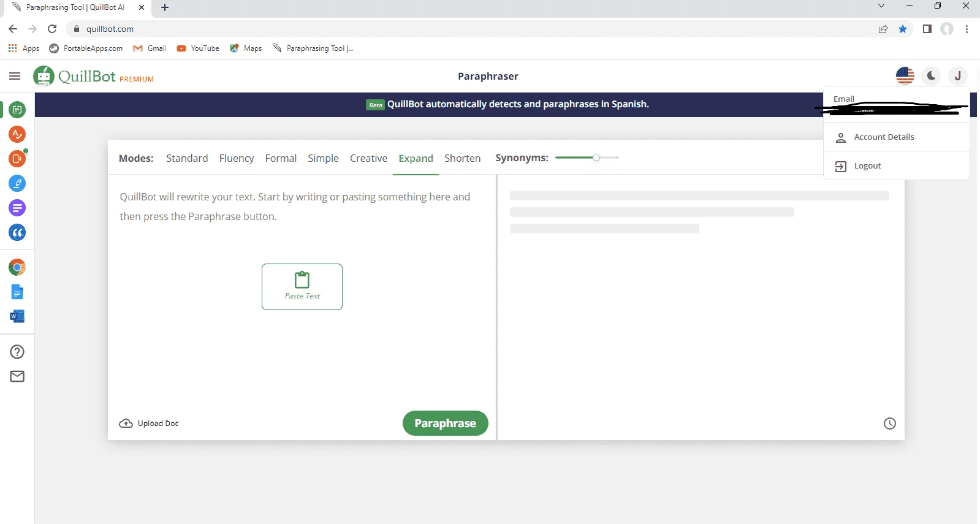
Task: Open the Apps bookmark shortcut
Action: tap(24, 48)
